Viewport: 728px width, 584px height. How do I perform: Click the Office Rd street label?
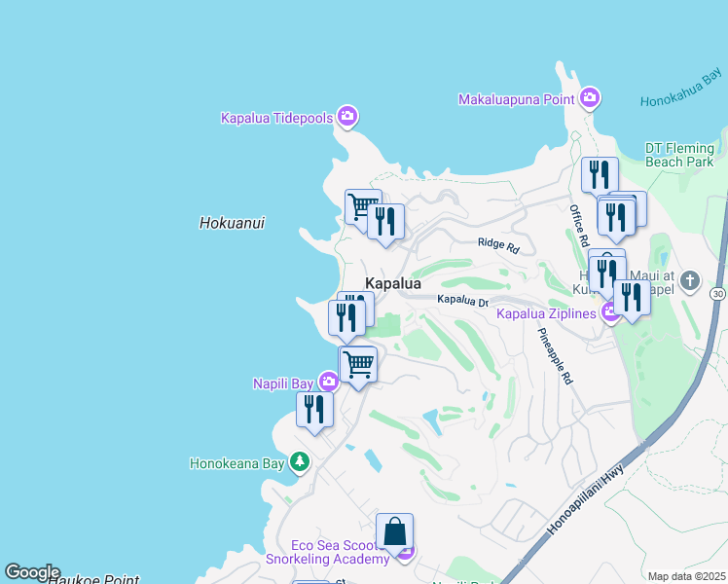pos(579,226)
